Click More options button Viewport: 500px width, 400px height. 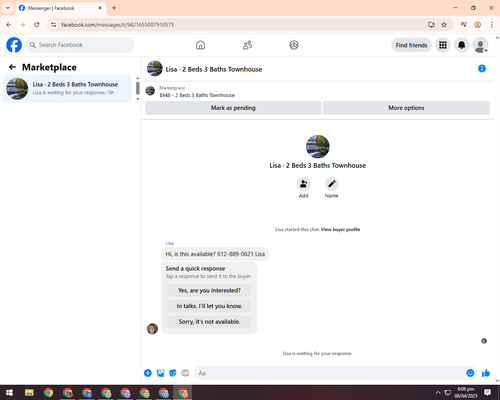point(406,108)
